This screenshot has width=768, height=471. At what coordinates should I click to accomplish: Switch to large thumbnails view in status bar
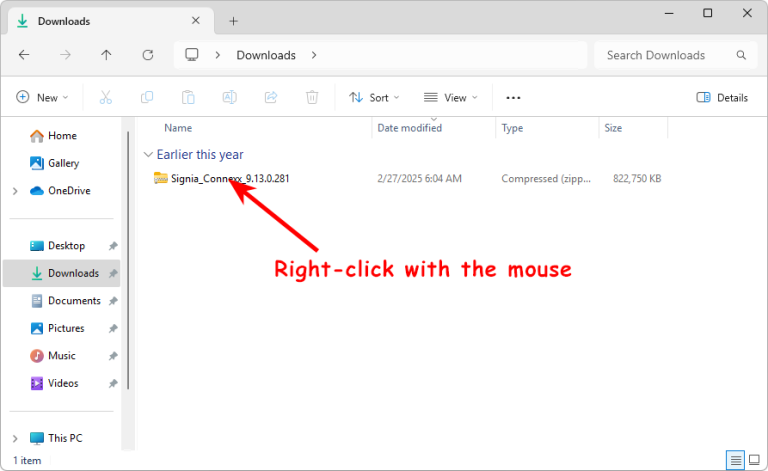(755, 460)
